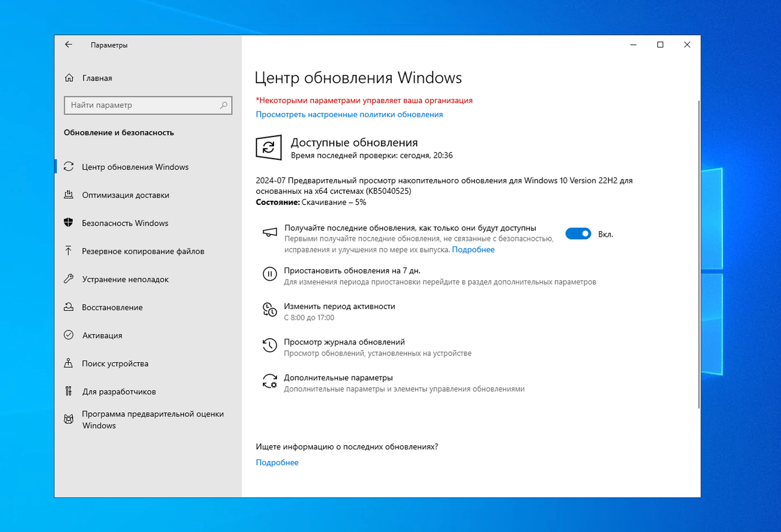Click the Обновление и безопасность sidebar heading
Viewport: 781px width, 532px height.
click(119, 133)
